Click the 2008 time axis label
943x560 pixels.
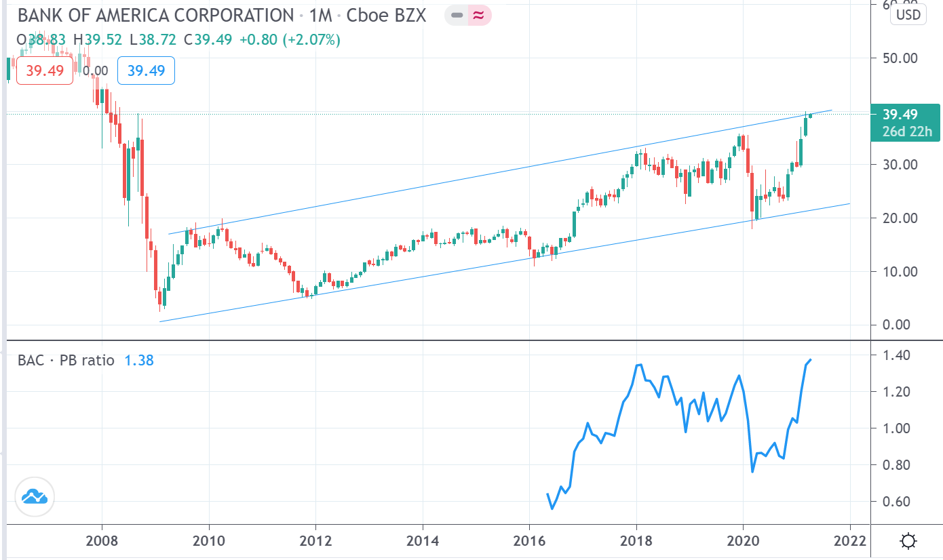point(102,541)
